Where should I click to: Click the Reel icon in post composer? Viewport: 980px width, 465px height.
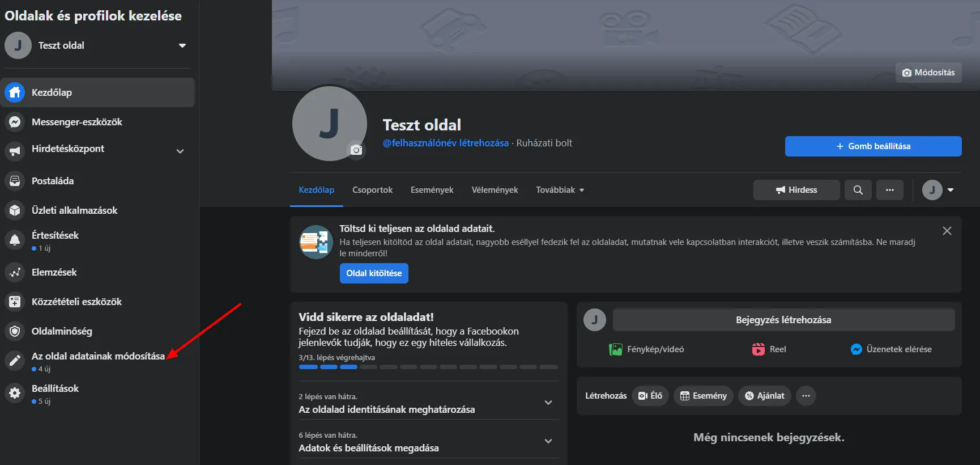759,349
